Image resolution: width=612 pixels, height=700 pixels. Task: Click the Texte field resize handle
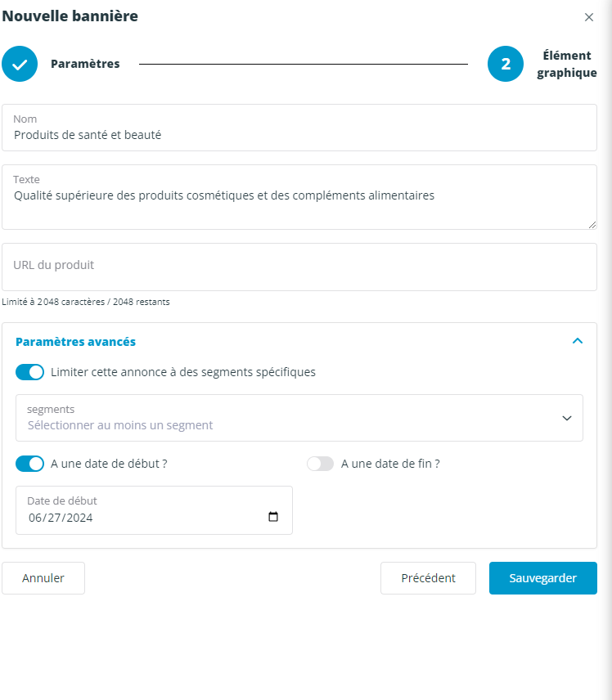592,225
